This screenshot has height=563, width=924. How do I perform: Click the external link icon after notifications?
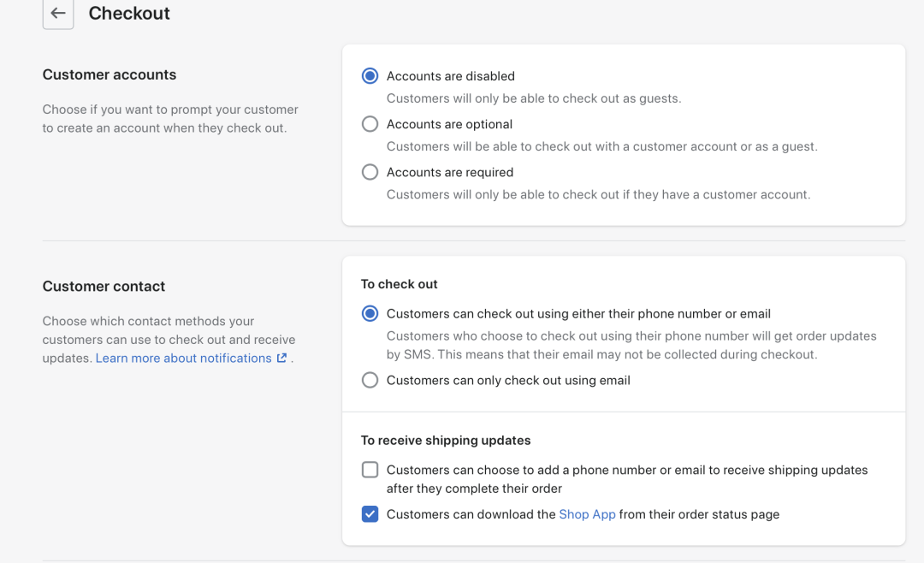[x=281, y=359]
